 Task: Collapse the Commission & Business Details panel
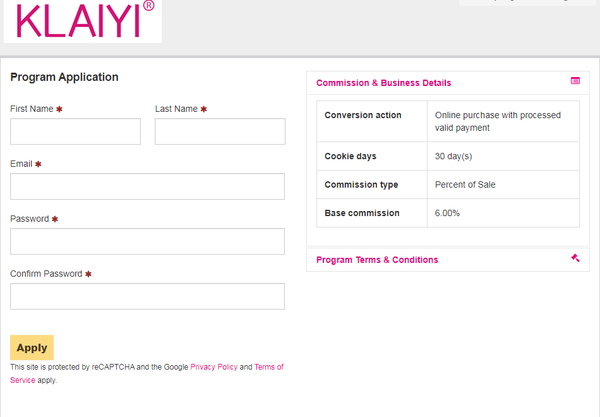coord(383,83)
